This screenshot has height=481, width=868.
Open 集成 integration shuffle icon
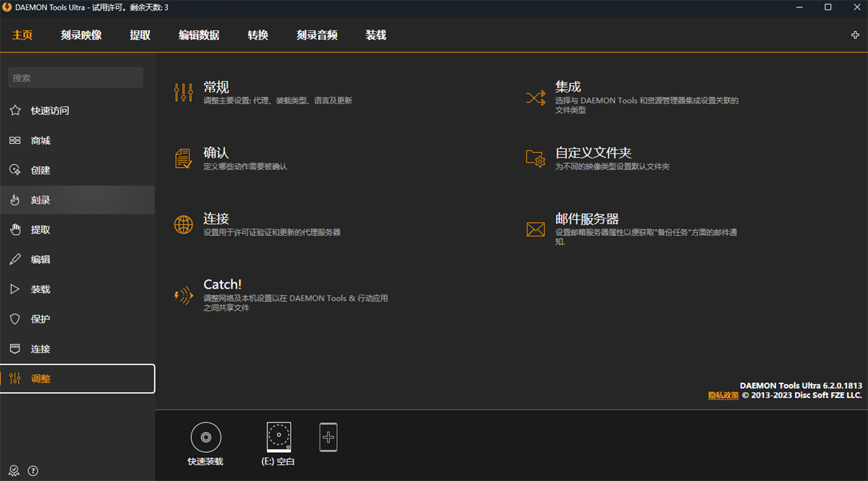point(535,98)
